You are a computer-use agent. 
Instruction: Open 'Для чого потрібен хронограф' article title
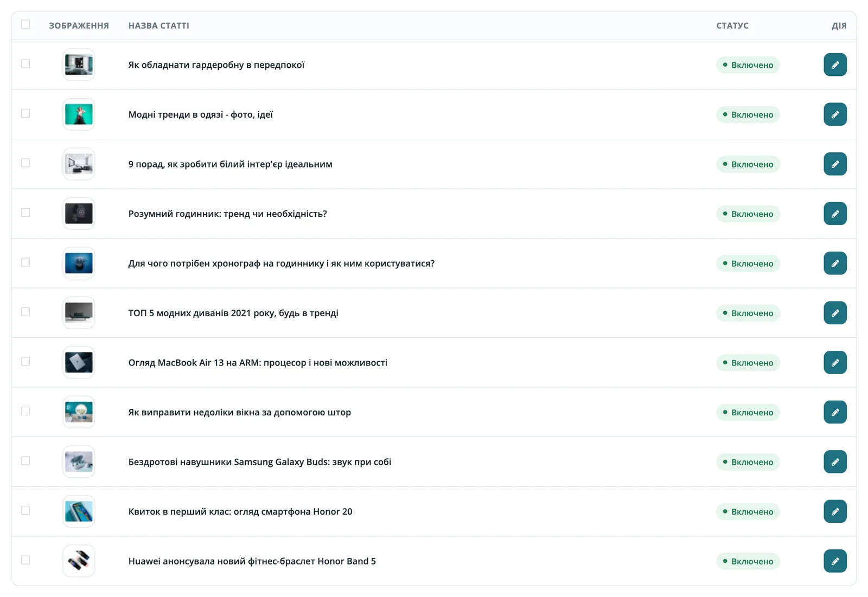[x=282, y=264]
